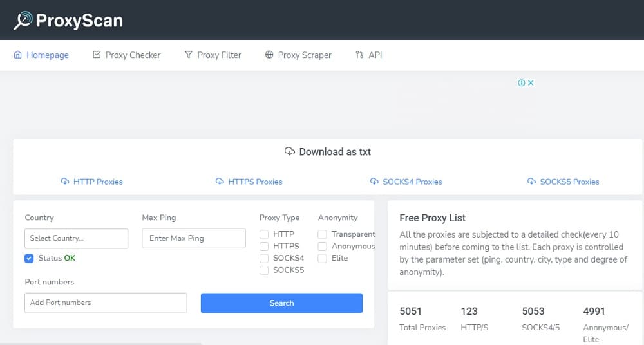Click the 123 HTTP/S count
The image size is (644, 345).
pyautogui.click(x=469, y=312)
